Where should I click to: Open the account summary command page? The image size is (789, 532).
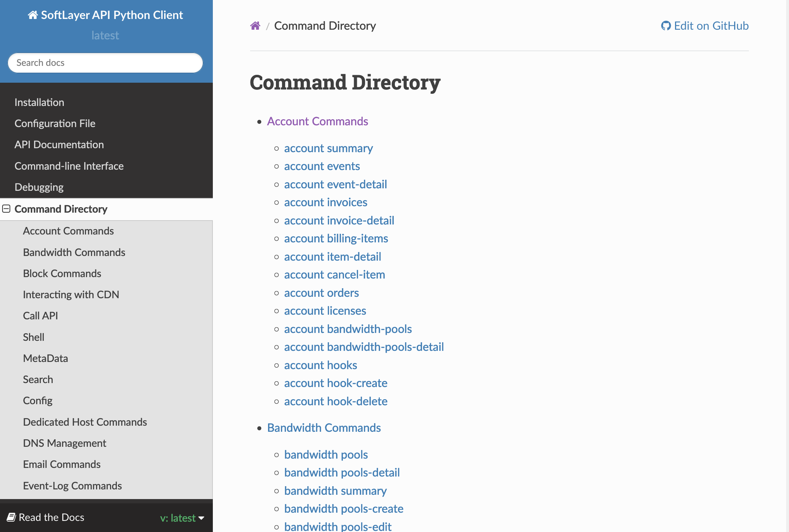[328, 148]
